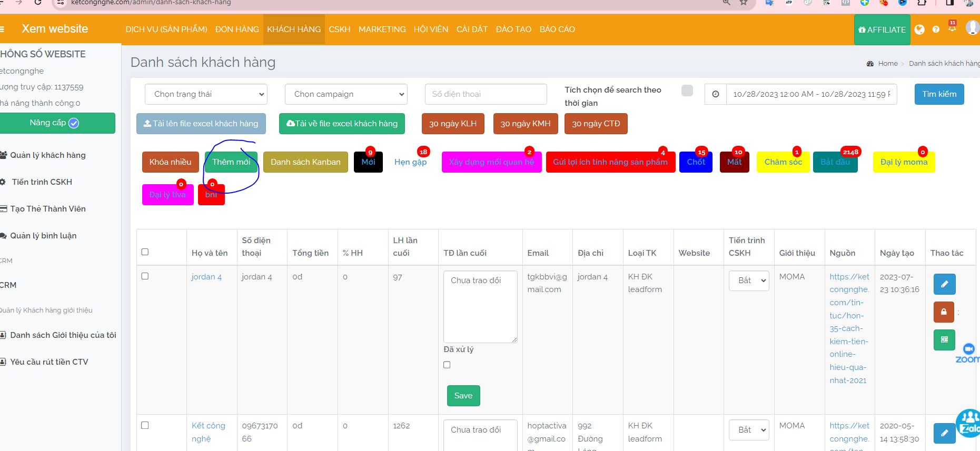Tick the search-by-time checkbox

687,91
